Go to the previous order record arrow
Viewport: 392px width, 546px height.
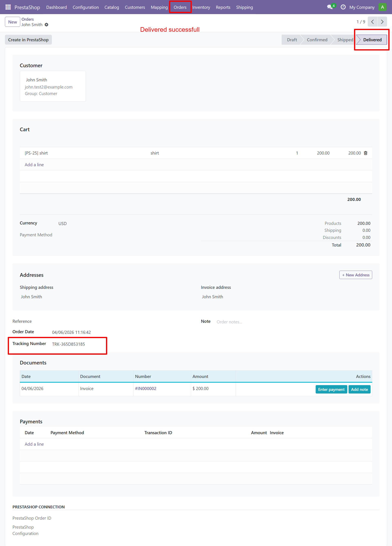click(x=372, y=22)
